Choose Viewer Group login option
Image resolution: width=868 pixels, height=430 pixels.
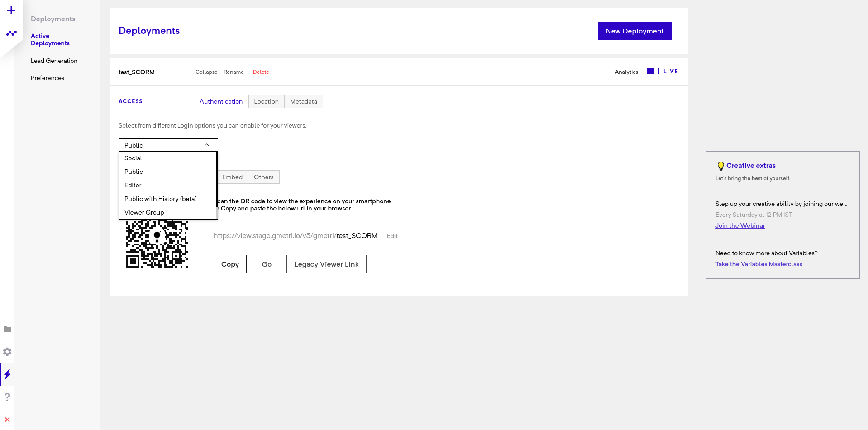pos(167,212)
